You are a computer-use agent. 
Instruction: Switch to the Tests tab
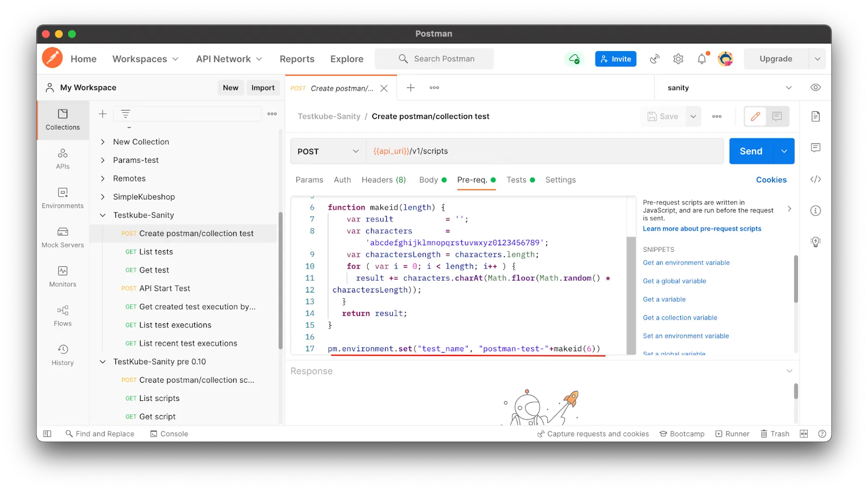516,180
